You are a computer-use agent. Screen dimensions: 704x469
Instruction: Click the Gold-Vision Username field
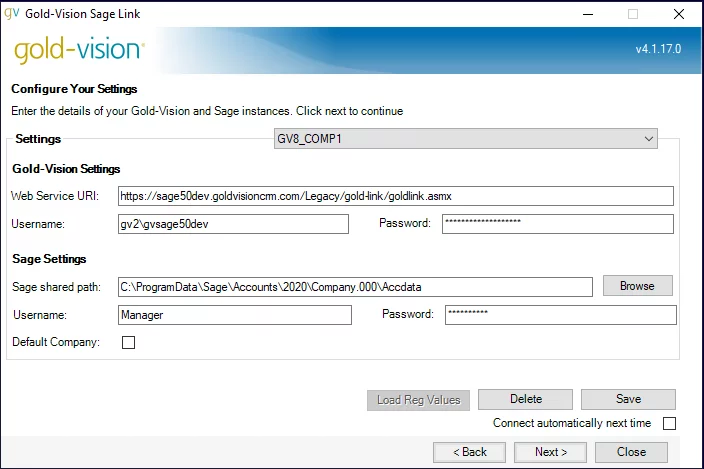click(233, 224)
